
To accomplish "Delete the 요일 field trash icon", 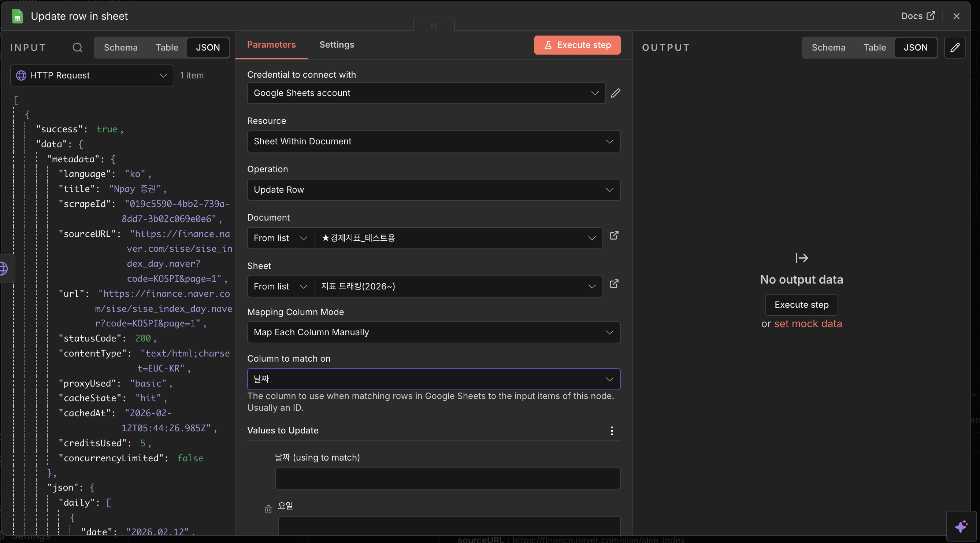I will click(x=268, y=509).
